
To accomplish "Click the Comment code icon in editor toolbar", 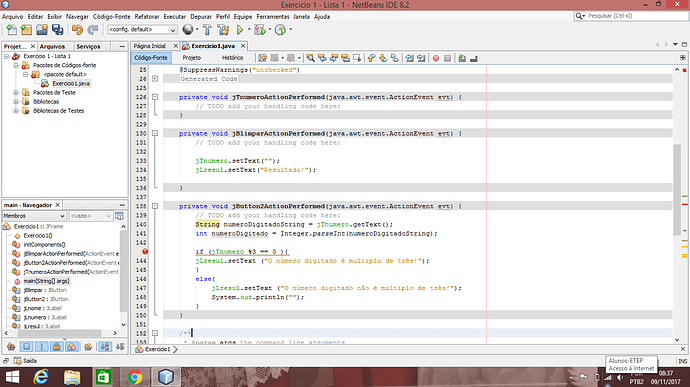I will click(x=462, y=58).
